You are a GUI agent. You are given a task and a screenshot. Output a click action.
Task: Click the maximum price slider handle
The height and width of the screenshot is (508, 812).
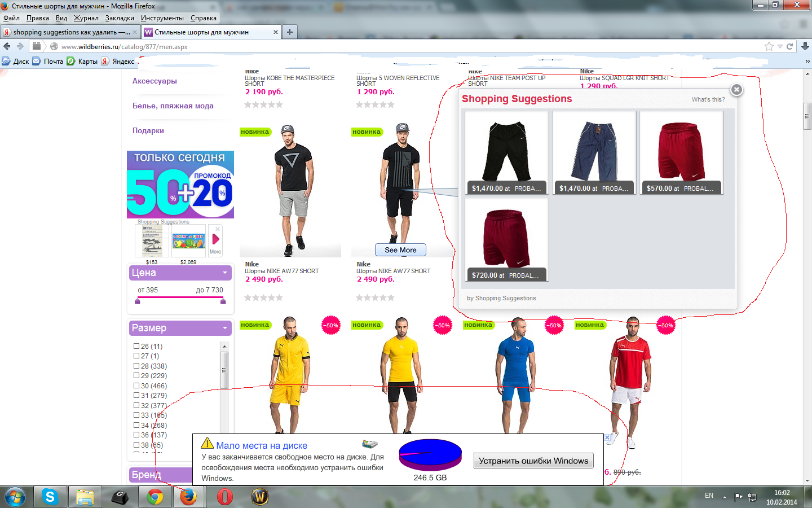tap(223, 301)
